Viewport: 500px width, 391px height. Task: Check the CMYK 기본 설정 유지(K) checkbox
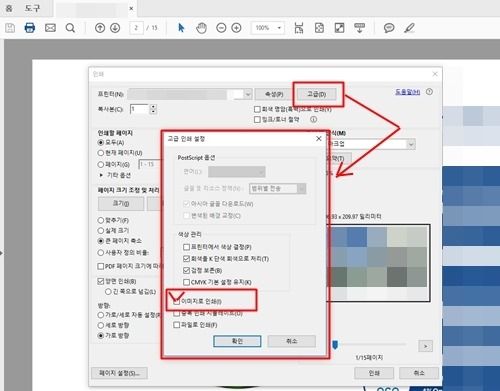(x=186, y=282)
